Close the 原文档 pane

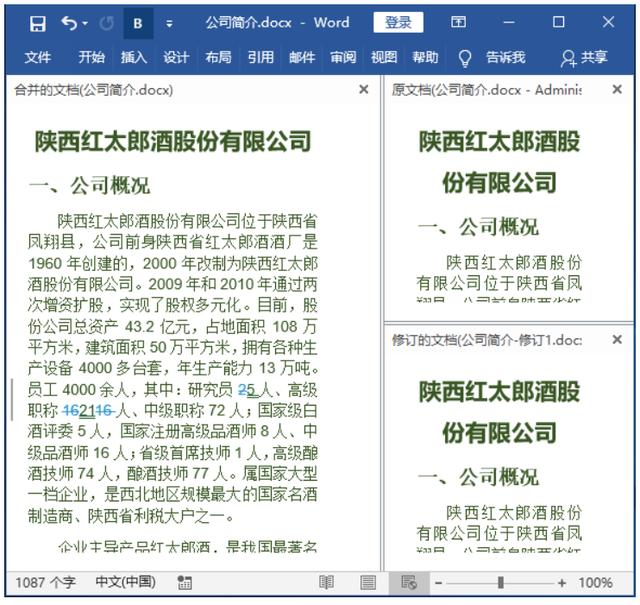(617, 89)
